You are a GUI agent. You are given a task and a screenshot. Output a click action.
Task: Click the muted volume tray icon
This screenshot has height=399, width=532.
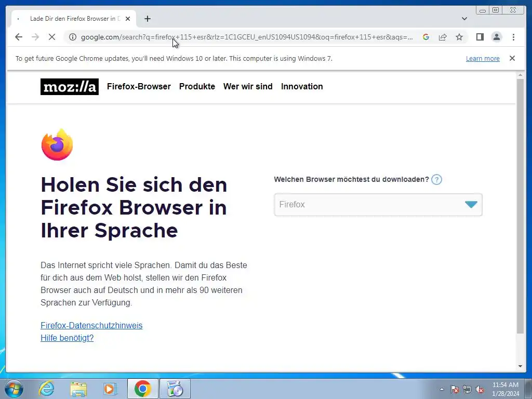coord(480,389)
